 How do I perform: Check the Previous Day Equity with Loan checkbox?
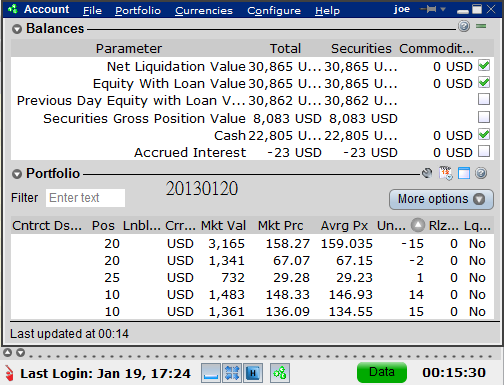coord(484,99)
